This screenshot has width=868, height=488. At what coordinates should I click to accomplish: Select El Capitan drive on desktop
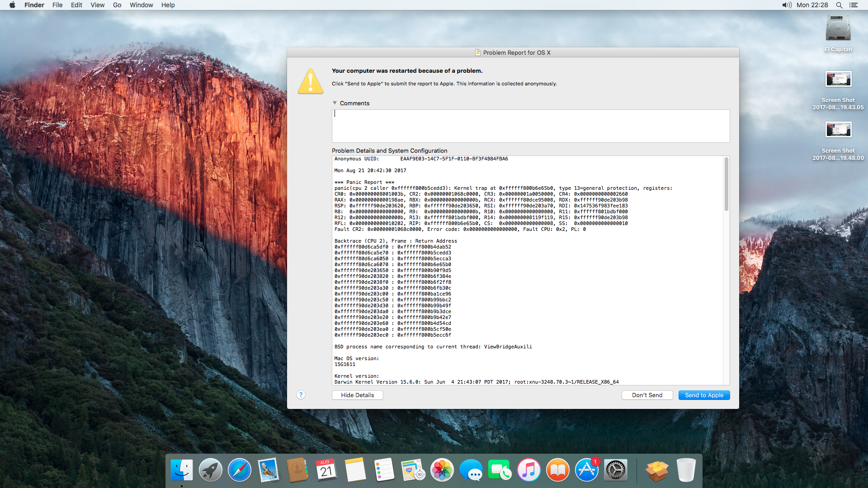[x=838, y=29]
